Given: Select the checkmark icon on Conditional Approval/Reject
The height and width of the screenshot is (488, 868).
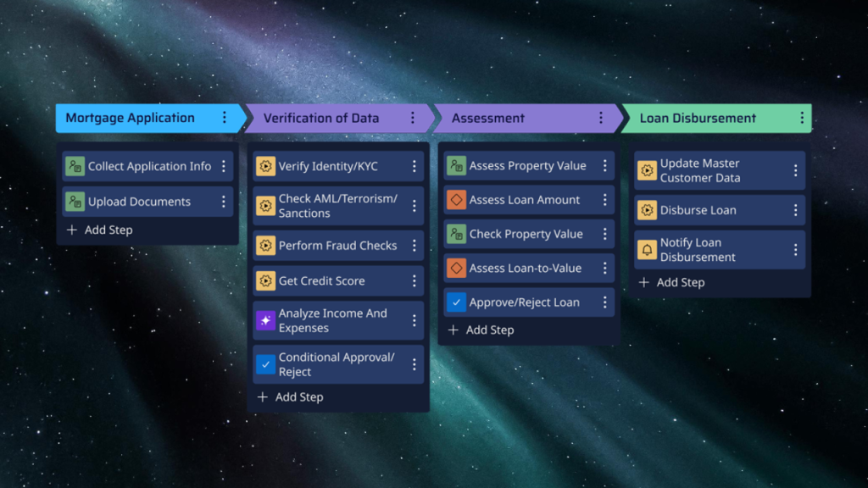Looking at the screenshot, I should tap(267, 363).
